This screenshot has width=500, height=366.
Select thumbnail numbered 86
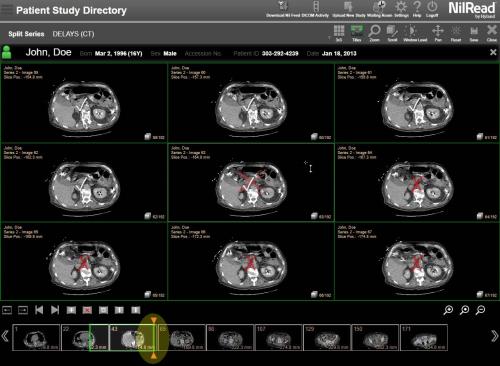[x=230, y=338]
